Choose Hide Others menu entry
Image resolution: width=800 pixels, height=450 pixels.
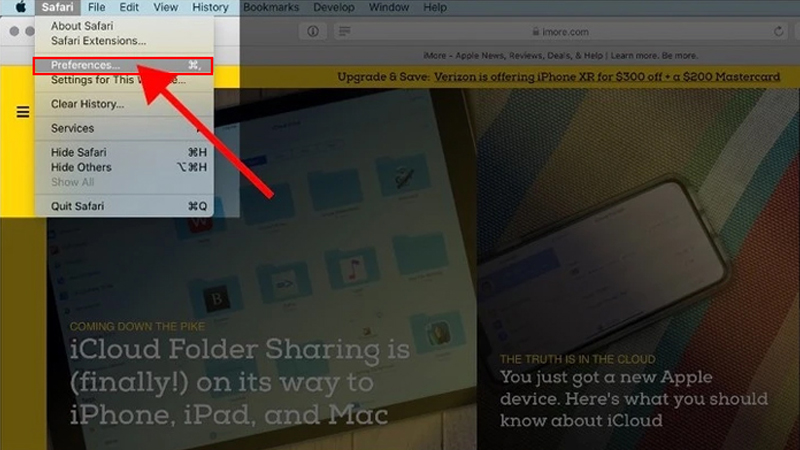pos(124,167)
